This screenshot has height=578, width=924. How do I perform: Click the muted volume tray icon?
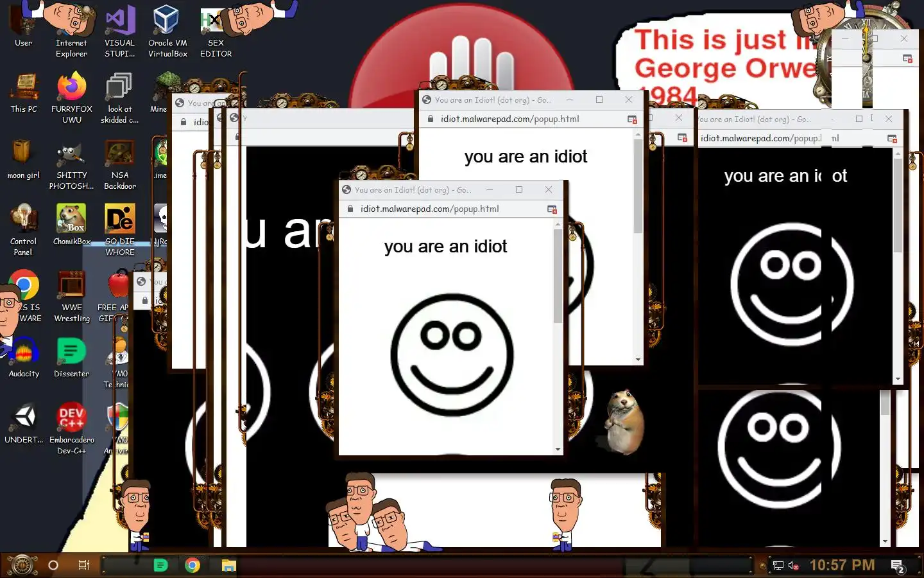(793, 566)
